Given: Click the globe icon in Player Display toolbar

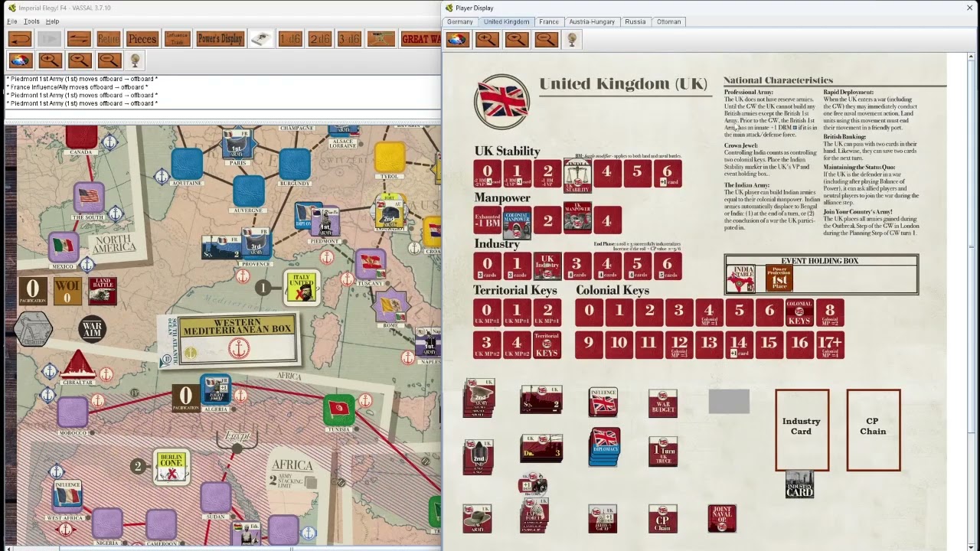Looking at the screenshot, I should point(572,39).
